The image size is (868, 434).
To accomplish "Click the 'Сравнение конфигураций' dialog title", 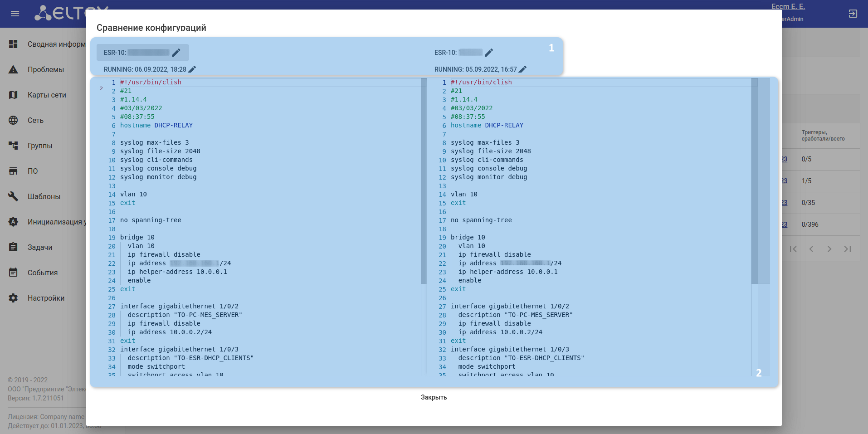I will tap(151, 28).
